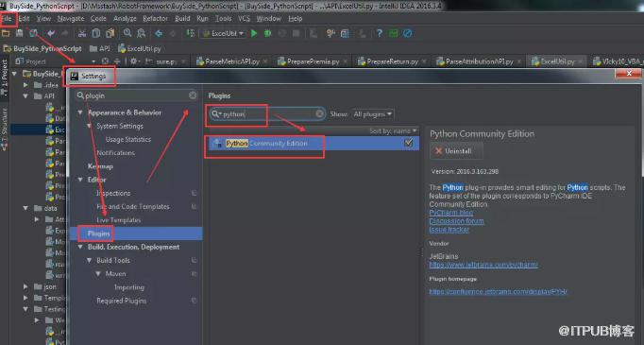The image size is (644, 345).
Task: Open the Show All plugins dropdown
Action: (x=372, y=114)
